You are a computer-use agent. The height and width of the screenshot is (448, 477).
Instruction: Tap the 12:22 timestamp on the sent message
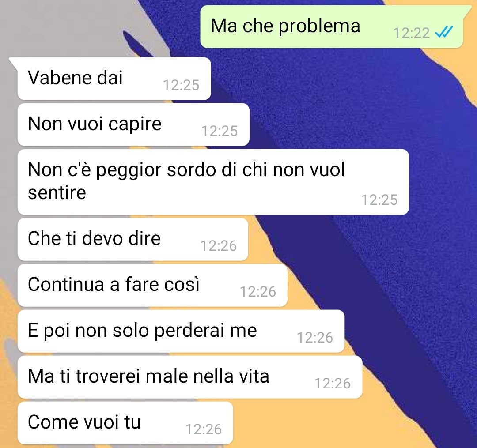pyautogui.click(x=412, y=33)
